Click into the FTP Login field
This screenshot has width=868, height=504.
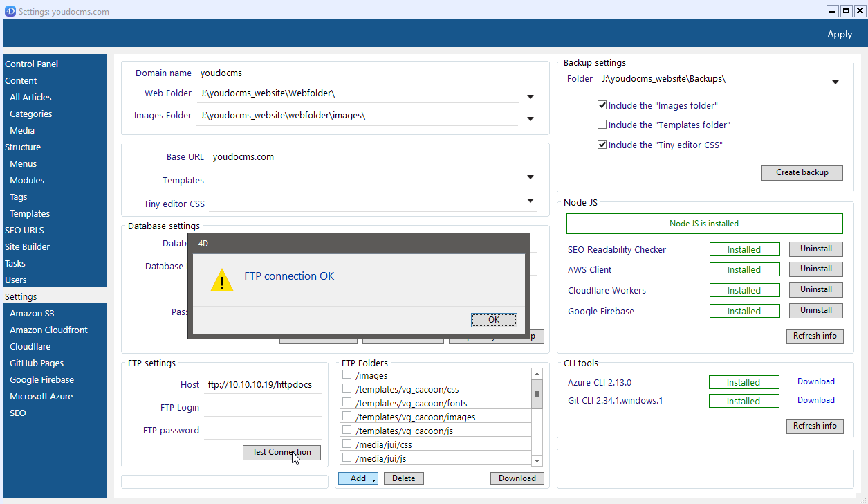(263, 408)
